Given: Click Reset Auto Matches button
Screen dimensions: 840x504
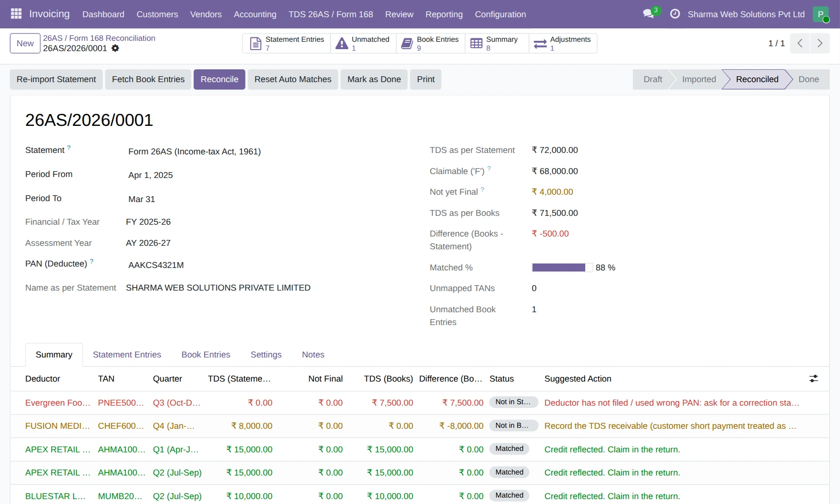Looking at the screenshot, I should (x=293, y=79).
